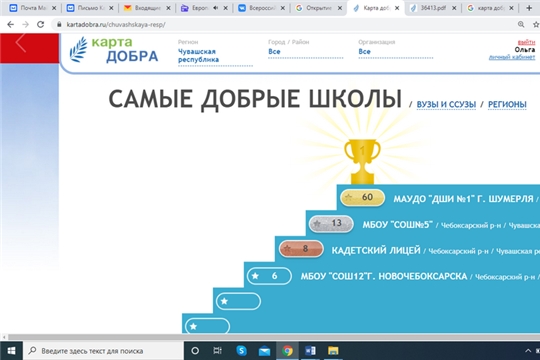Close the 36413.pdf tab

pyautogui.click(x=454, y=8)
